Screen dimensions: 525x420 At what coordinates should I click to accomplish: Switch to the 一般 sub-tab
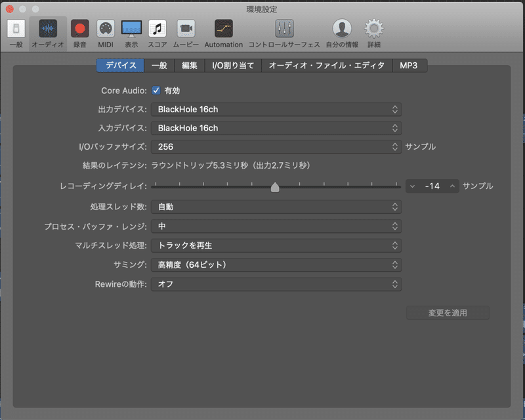[x=159, y=66]
